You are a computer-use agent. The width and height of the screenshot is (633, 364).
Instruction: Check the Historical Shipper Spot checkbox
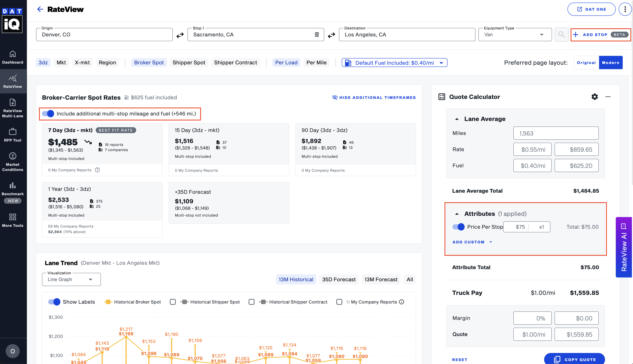[173, 302]
